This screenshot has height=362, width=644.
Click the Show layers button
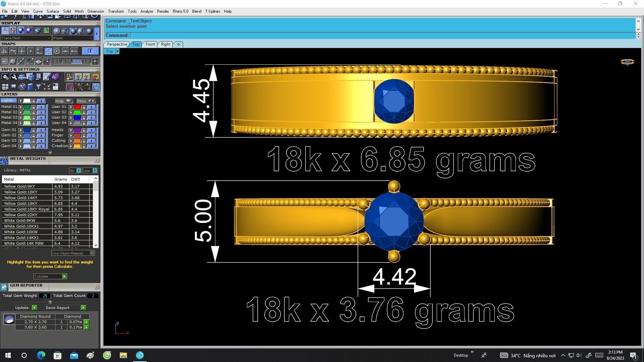pos(86,101)
